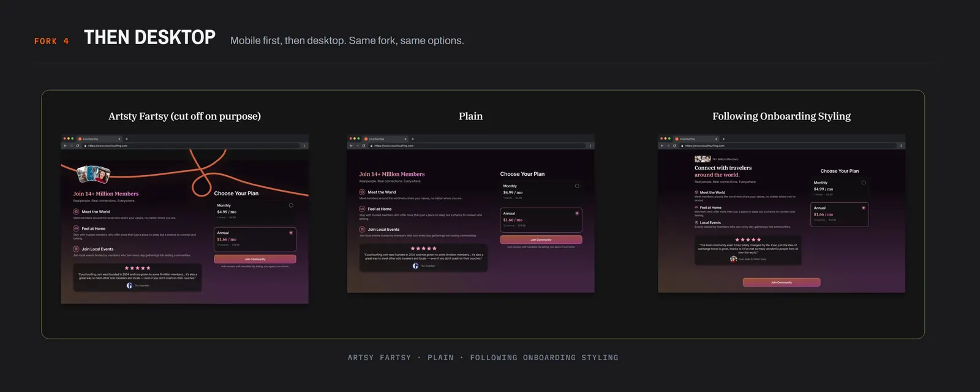Click Back arrow in Artsty Fartsy browser
980x392 pixels.
pos(65,146)
